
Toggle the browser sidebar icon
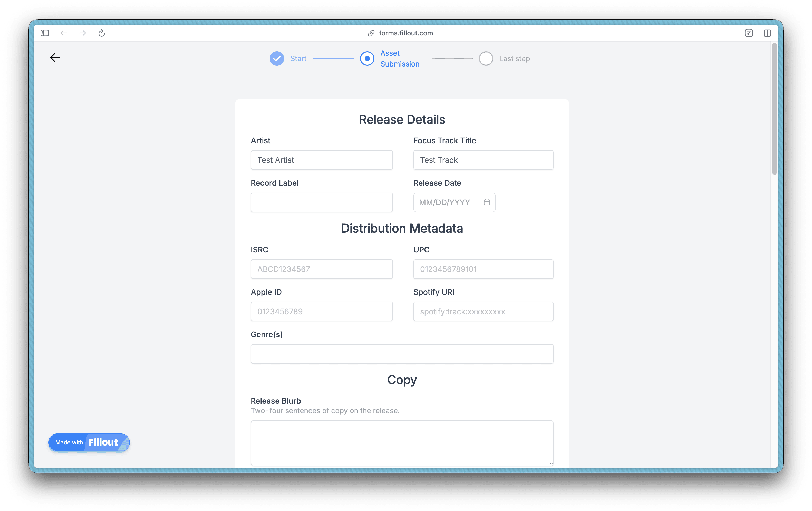point(44,33)
